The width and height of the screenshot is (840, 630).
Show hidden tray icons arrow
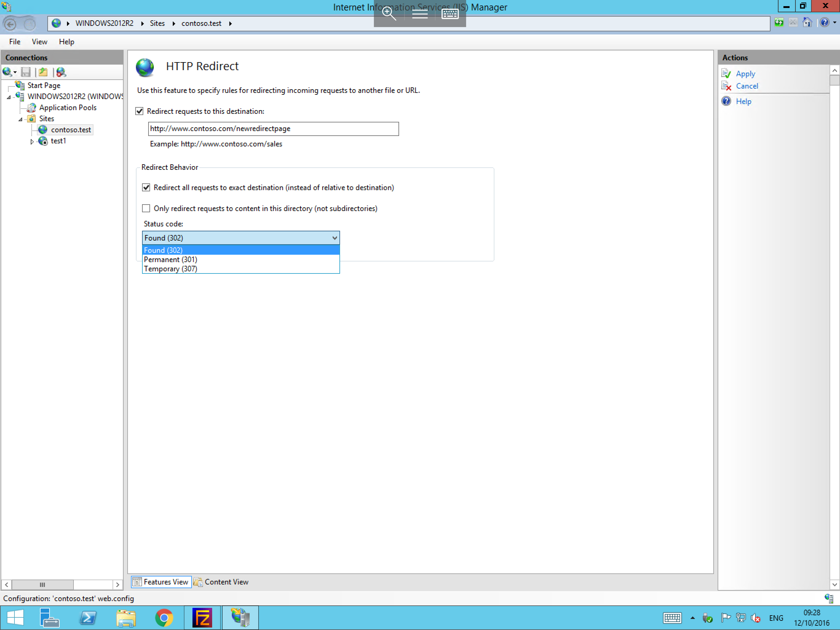pyautogui.click(x=693, y=618)
